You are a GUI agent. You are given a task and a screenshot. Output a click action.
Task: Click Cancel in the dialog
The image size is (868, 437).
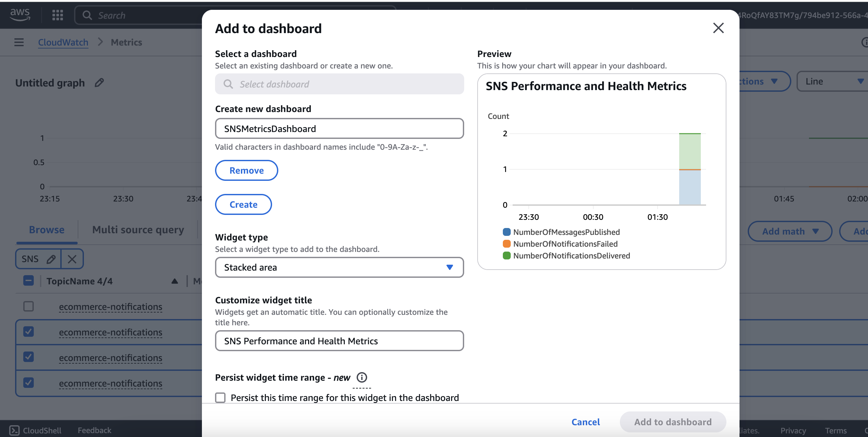click(x=585, y=422)
